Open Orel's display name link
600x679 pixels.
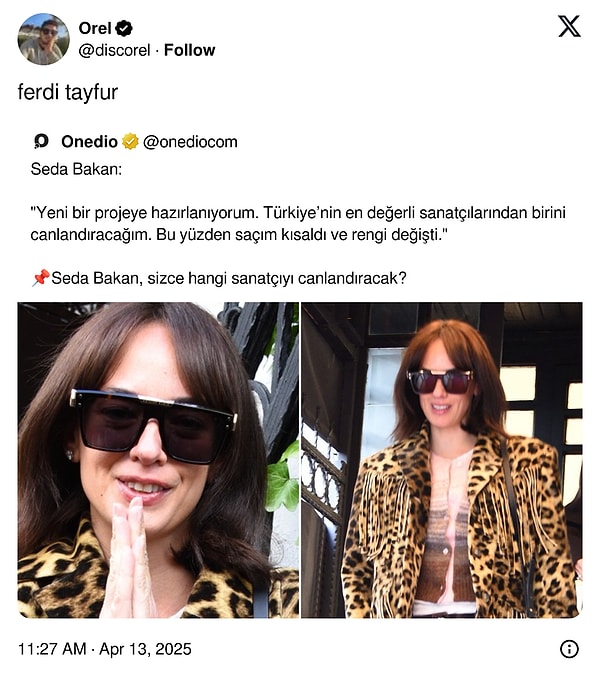pyautogui.click(x=95, y=29)
